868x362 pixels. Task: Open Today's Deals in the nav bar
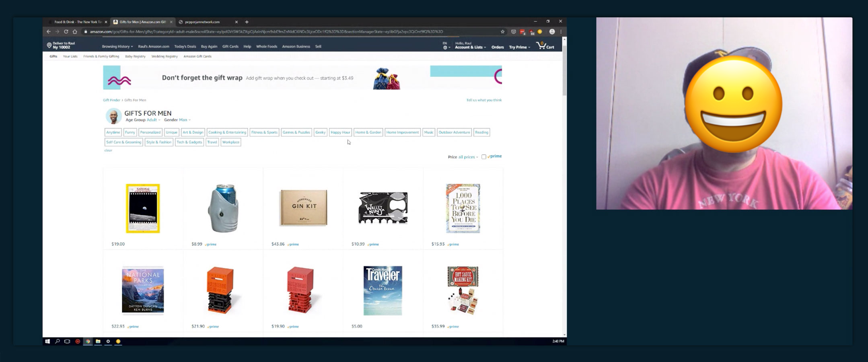tap(185, 47)
